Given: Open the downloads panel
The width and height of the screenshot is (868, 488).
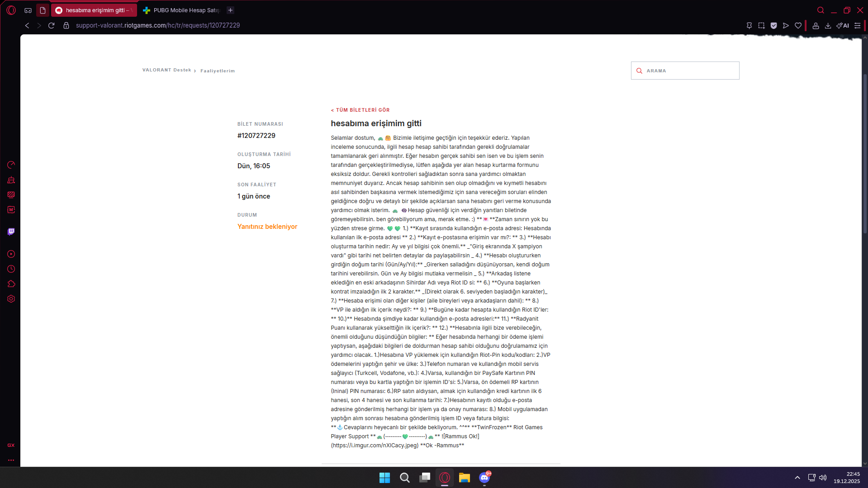Looking at the screenshot, I should [x=828, y=25].
